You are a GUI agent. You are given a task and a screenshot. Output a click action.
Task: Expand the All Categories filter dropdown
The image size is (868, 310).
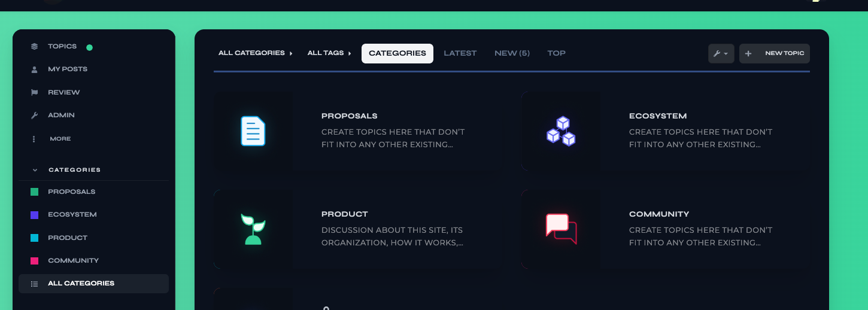256,53
